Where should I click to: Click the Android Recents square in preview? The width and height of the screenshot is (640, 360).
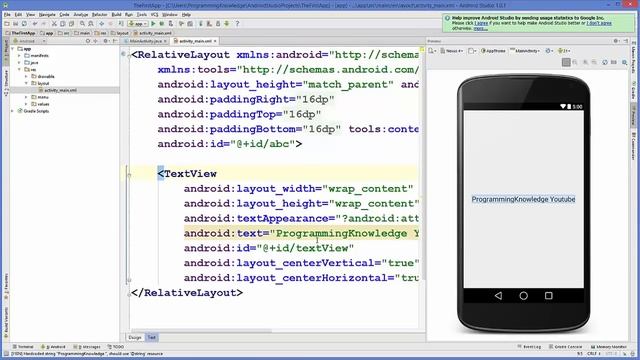pyautogui.click(x=549, y=296)
